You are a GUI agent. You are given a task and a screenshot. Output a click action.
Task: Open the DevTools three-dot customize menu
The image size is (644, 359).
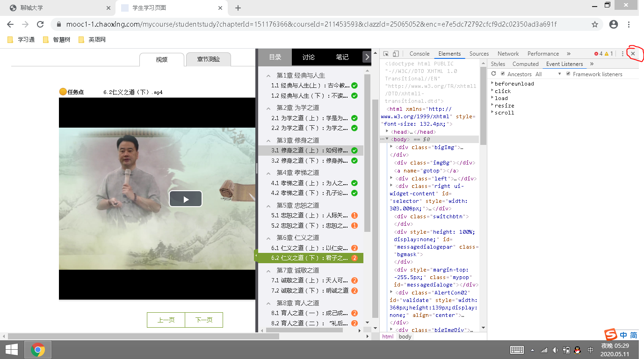pos(622,54)
